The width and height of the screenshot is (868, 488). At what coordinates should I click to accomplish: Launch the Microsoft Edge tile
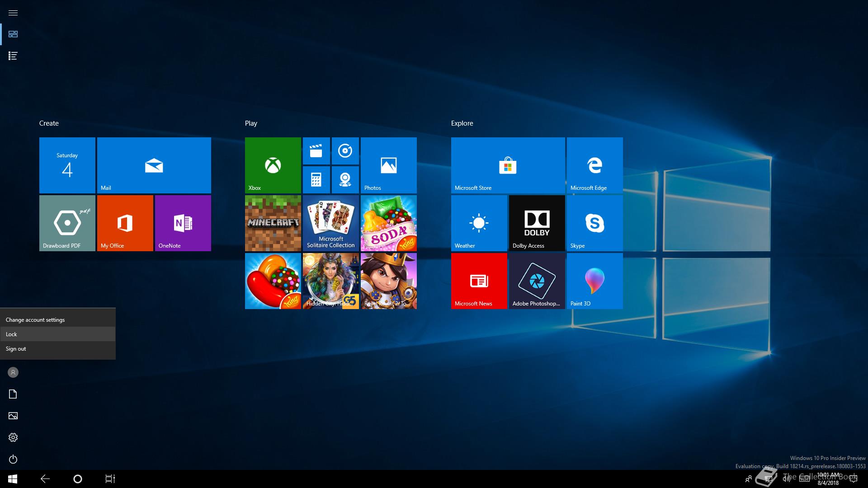595,165
